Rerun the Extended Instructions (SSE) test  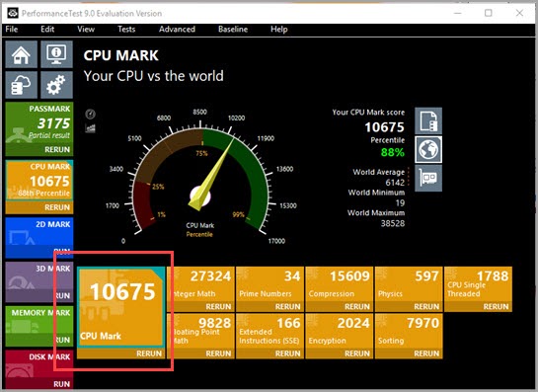288,353
